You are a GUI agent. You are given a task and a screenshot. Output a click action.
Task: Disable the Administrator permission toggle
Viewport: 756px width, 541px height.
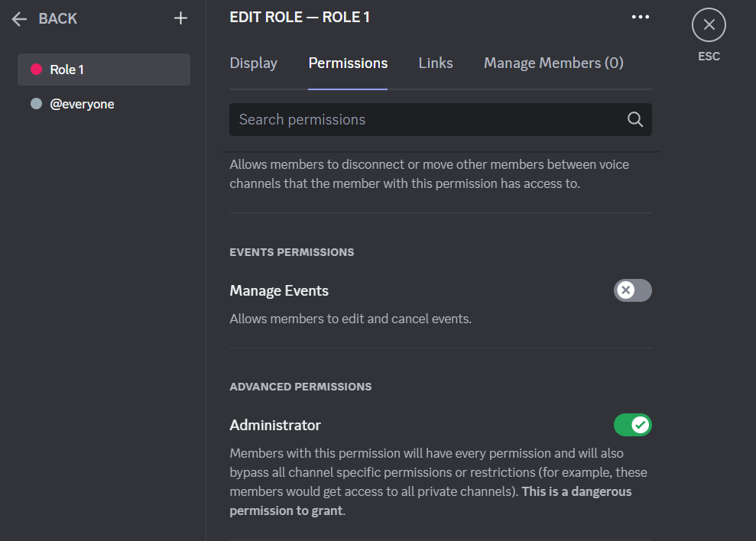pyautogui.click(x=632, y=425)
